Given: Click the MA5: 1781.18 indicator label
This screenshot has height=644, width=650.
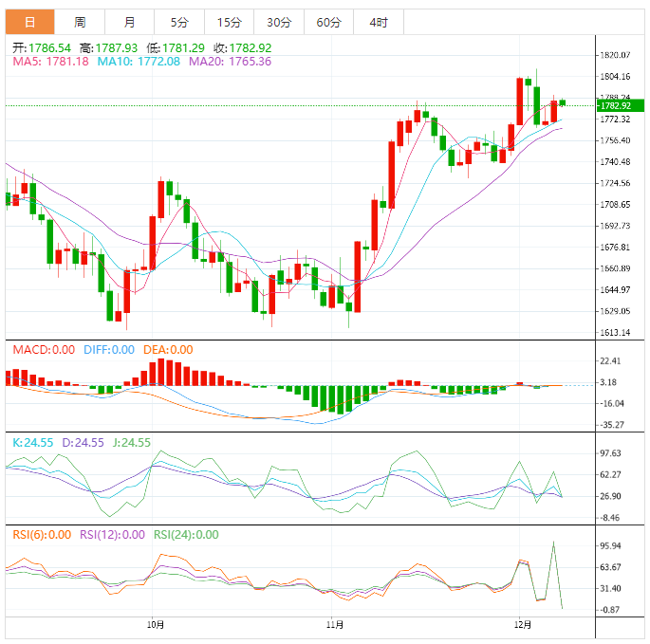Looking at the screenshot, I should point(50,62).
